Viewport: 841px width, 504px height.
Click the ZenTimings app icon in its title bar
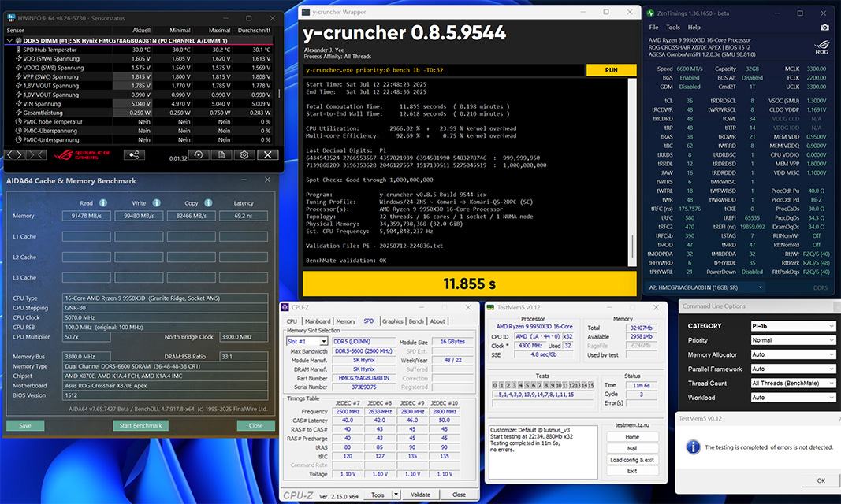pos(650,13)
